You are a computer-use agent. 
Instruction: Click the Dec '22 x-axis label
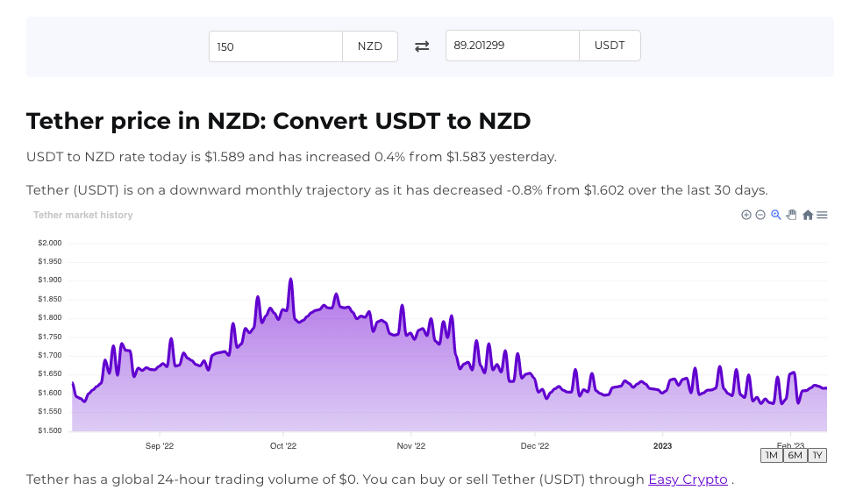point(535,446)
